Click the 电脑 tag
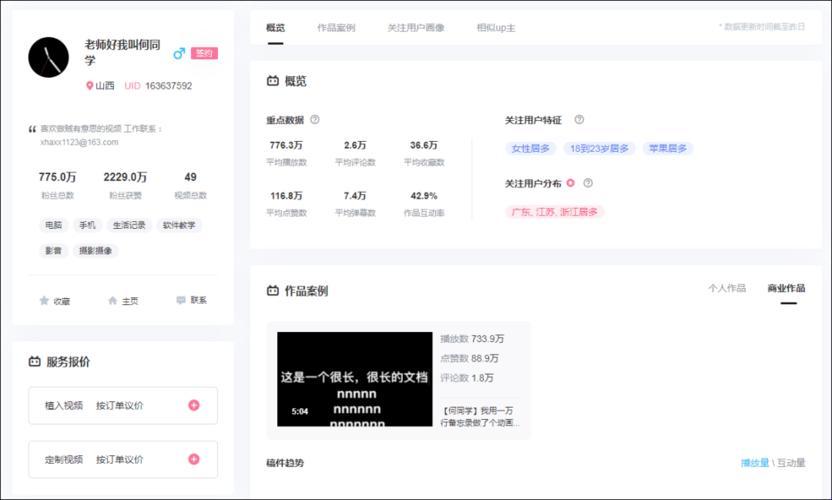This screenshot has width=832, height=500. [x=54, y=225]
